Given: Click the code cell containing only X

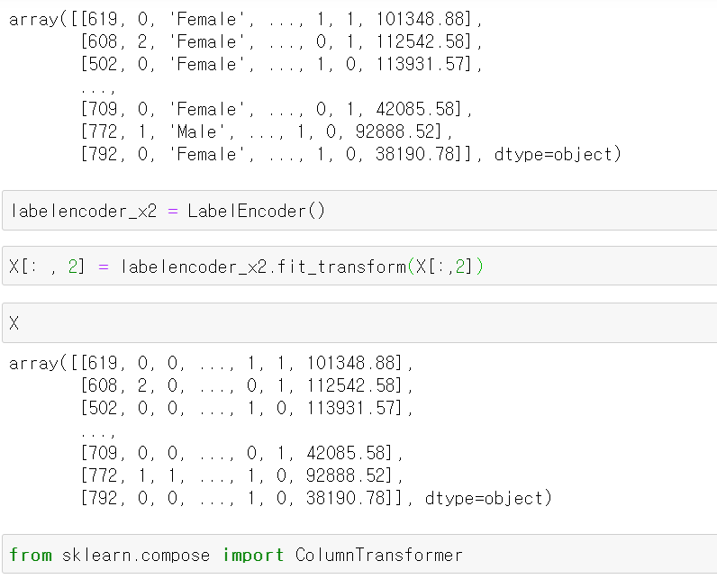Looking at the screenshot, I should (359, 322).
